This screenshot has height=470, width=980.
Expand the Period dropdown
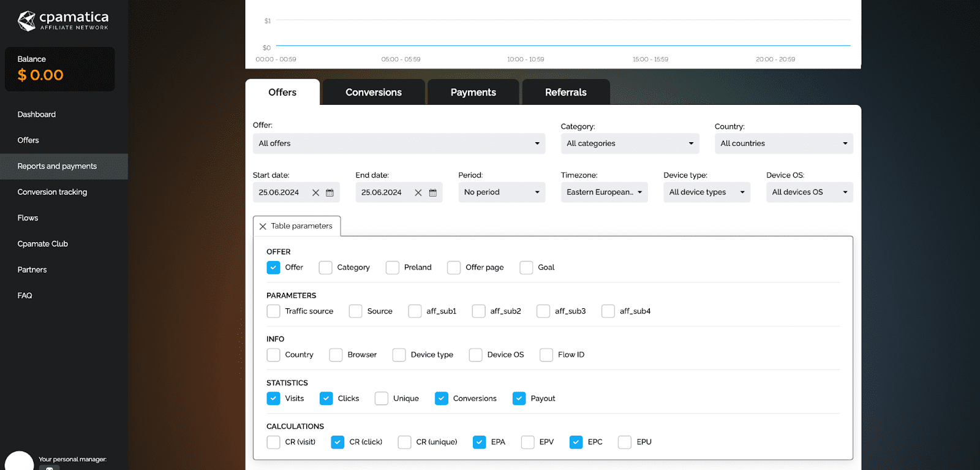pyautogui.click(x=502, y=192)
